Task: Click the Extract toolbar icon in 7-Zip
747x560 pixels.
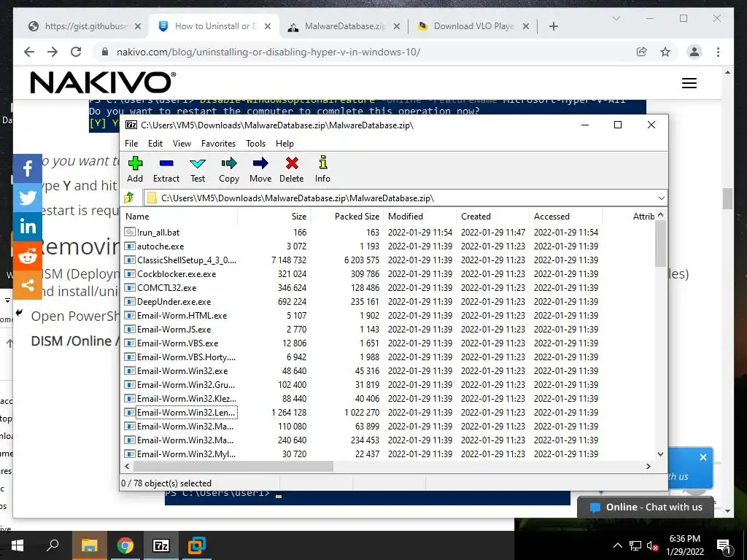Action: point(166,169)
